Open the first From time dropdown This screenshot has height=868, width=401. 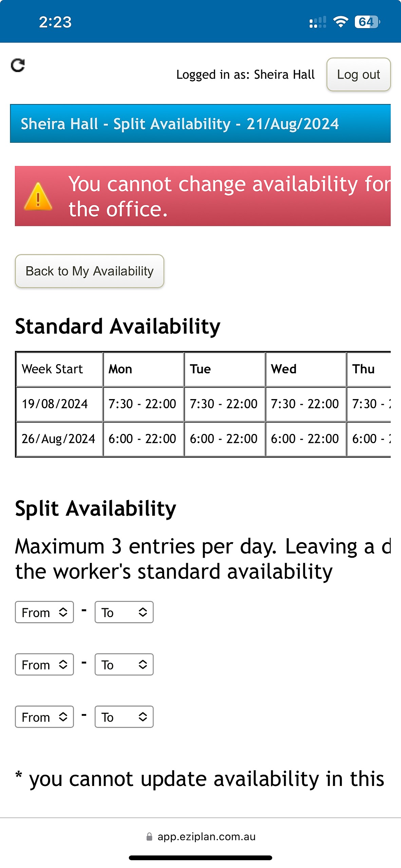44,612
